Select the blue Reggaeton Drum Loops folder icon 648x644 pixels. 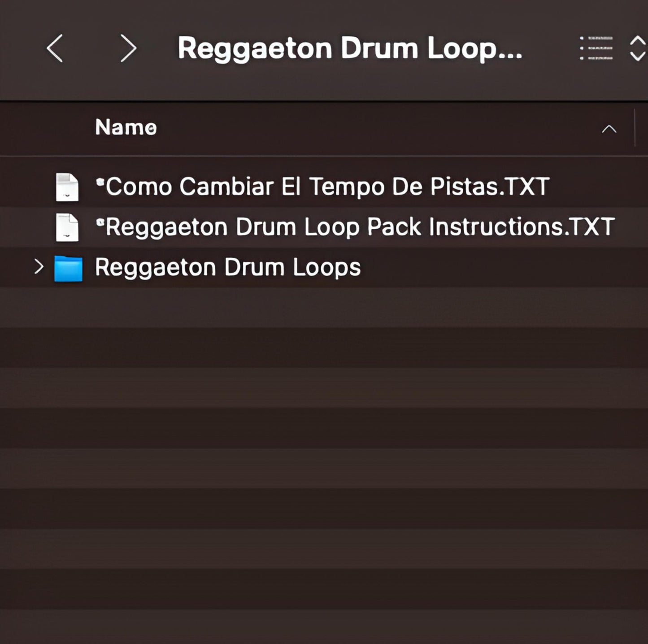coord(68,268)
